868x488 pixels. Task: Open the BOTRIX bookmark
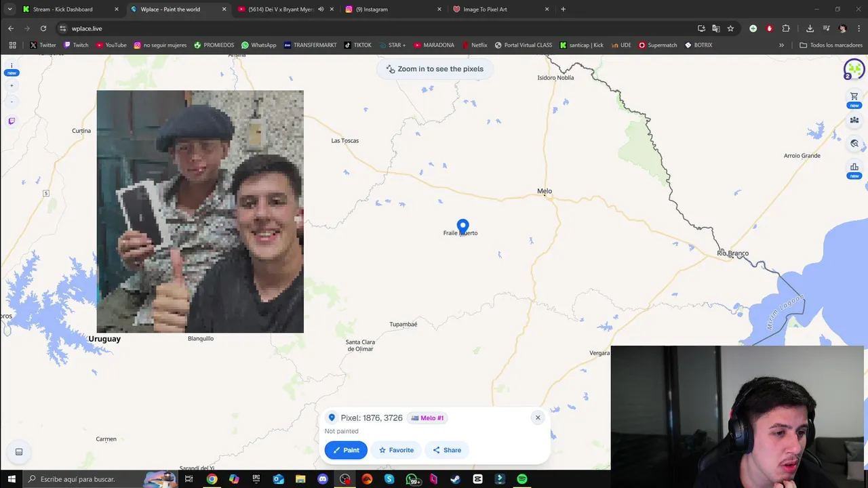coord(698,45)
